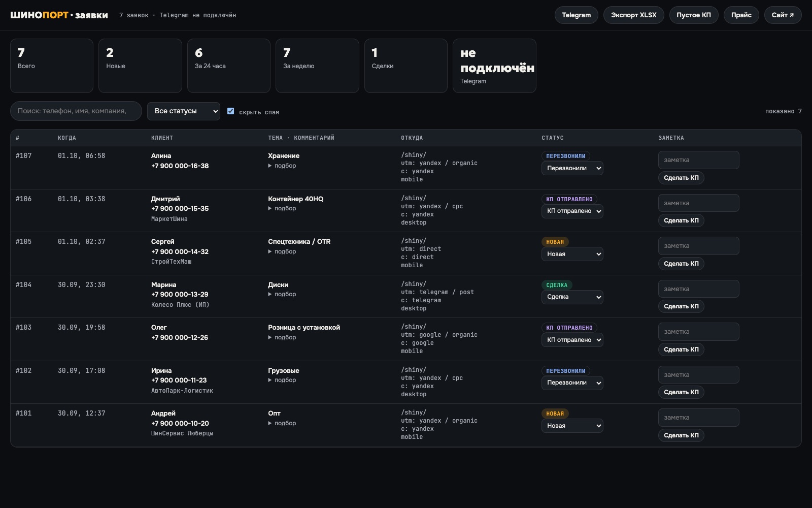Click the note field for Андрей's request
The image size is (812, 508).
click(x=699, y=418)
